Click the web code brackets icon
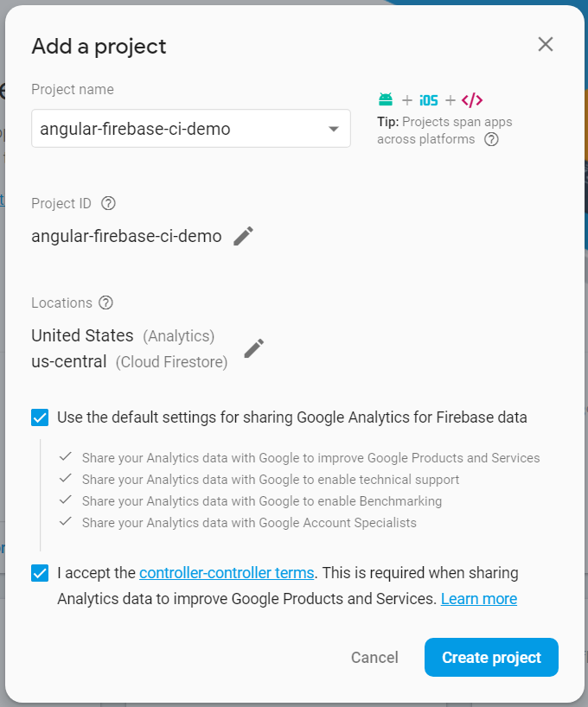The width and height of the screenshot is (588, 707). [472, 99]
